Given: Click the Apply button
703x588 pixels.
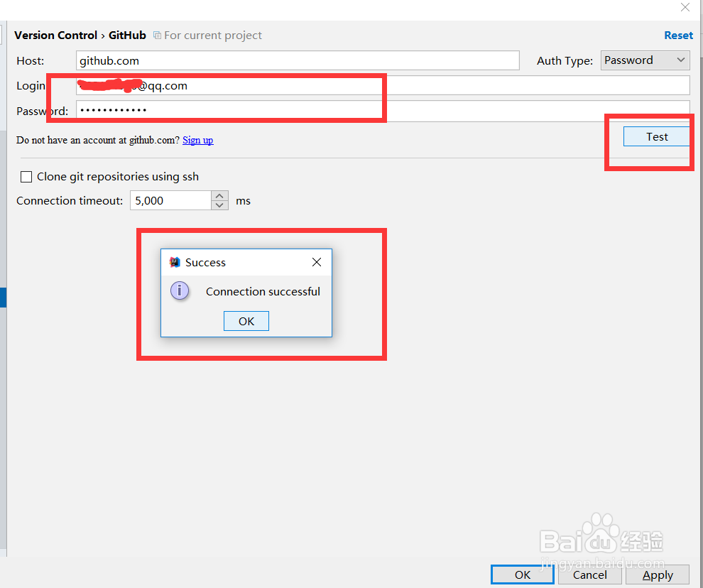Looking at the screenshot, I should (658, 575).
